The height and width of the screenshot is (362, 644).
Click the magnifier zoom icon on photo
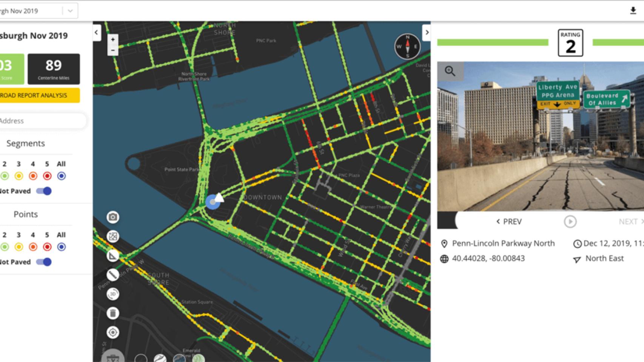450,71
